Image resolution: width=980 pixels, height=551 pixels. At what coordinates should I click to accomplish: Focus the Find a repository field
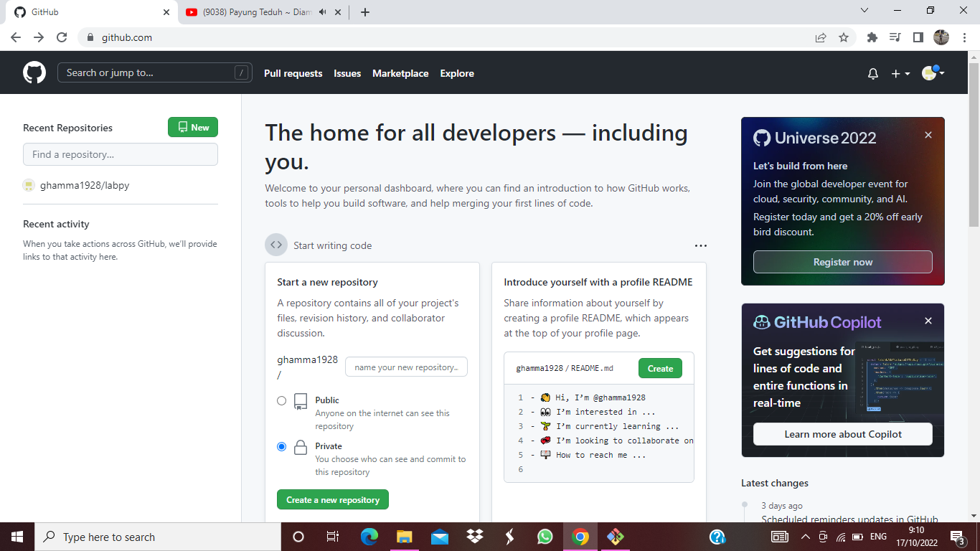121,154
